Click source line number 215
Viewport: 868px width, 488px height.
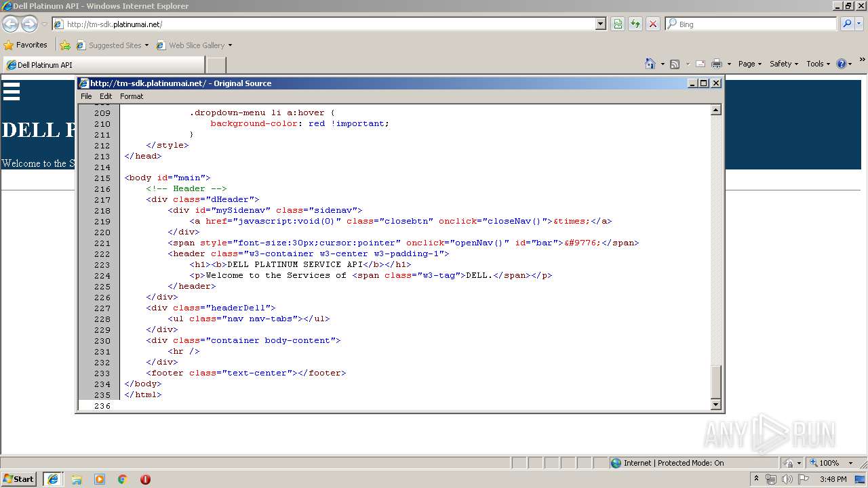102,178
